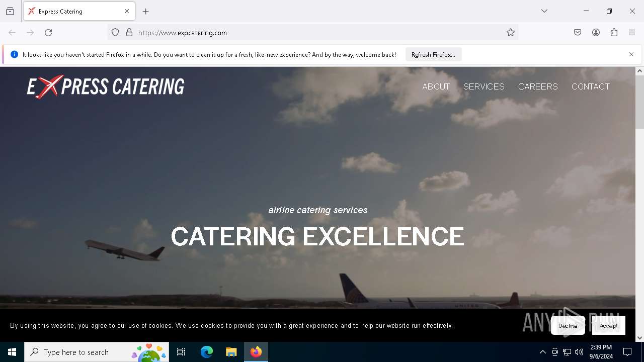Viewport: 644px width, 362px height.
Task: Click scrollbar up arrow
Action: point(639,71)
